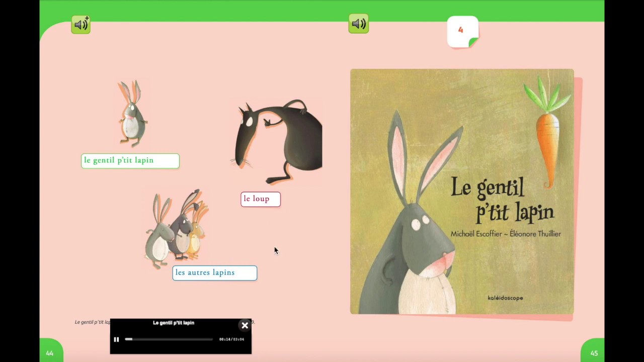The image size is (644, 362).
Task: Click the speaker audio icon beside number 4
Action: click(359, 24)
